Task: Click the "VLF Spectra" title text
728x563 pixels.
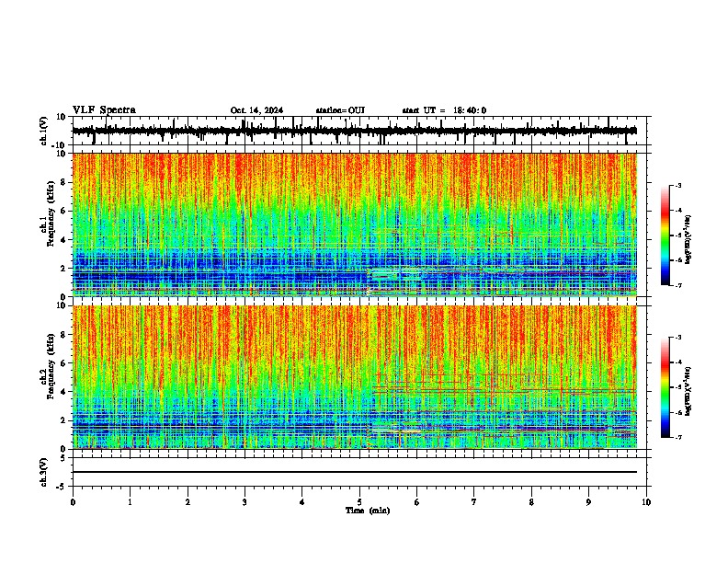Action: click(104, 110)
